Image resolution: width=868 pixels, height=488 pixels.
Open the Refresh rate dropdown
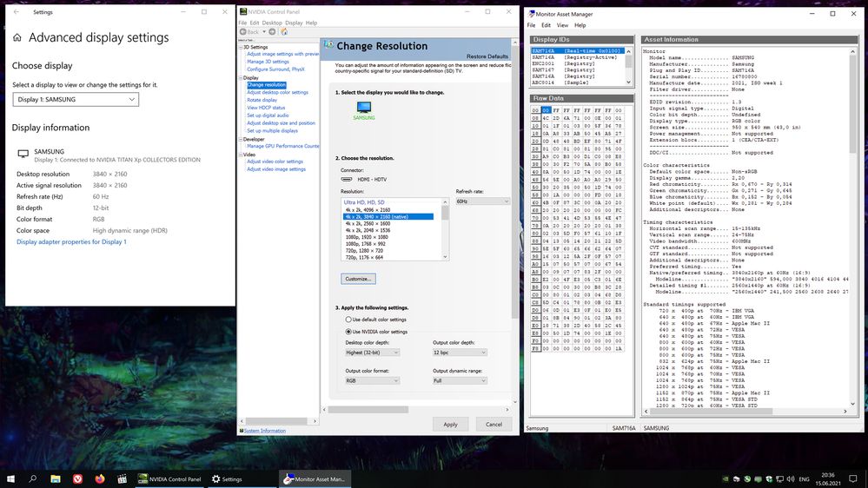pyautogui.click(x=482, y=201)
